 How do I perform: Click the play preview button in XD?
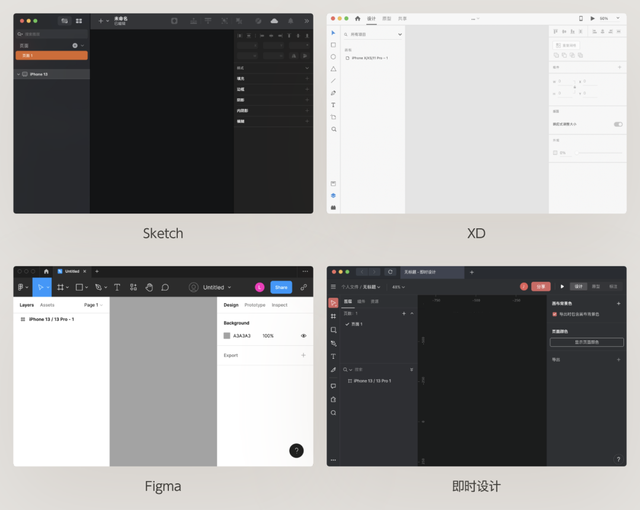click(593, 18)
